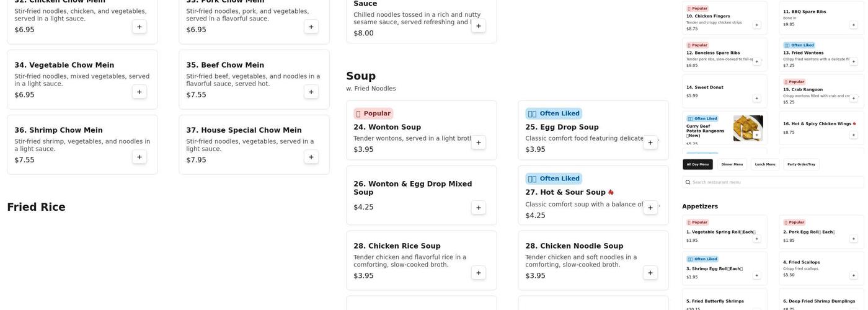Select the Party Order/Tray tab
The height and width of the screenshot is (310, 868).
coord(801,164)
